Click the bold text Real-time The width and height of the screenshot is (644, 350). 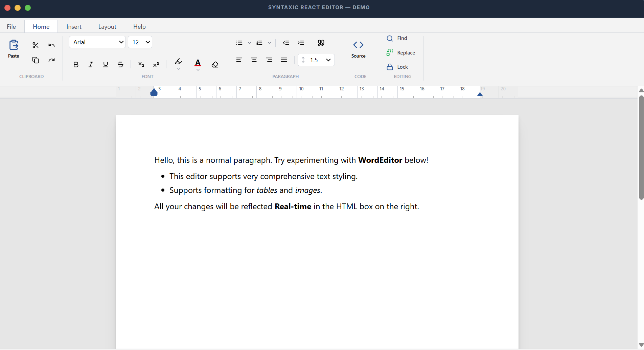point(293,206)
